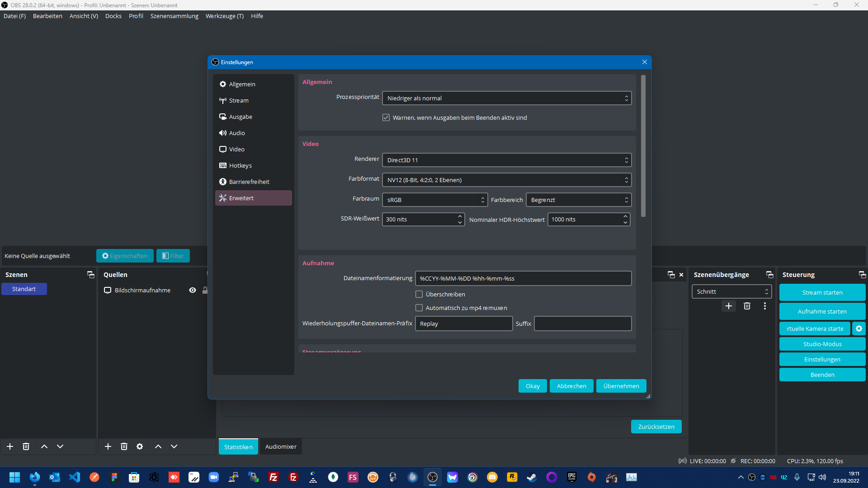Toggle lock on Bildschirmaufnahme source
Viewport: 868px width, 488px height.
point(205,290)
